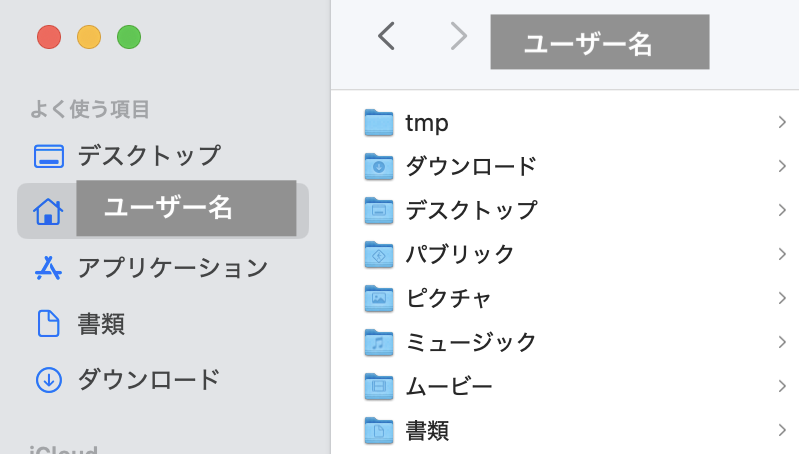The image size is (799, 454).
Task: Click the home icon in sidebar
Action: coord(48,211)
